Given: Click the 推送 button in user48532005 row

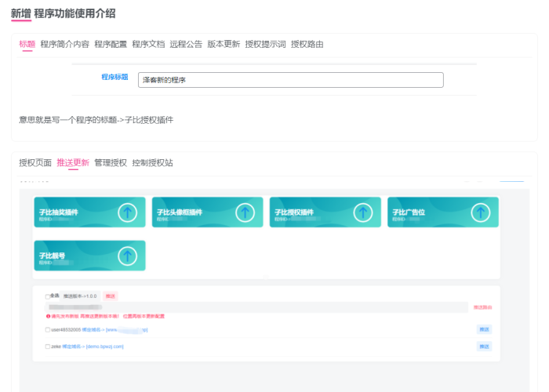Looking at the screenshot, I should click(x=484, y=329).
